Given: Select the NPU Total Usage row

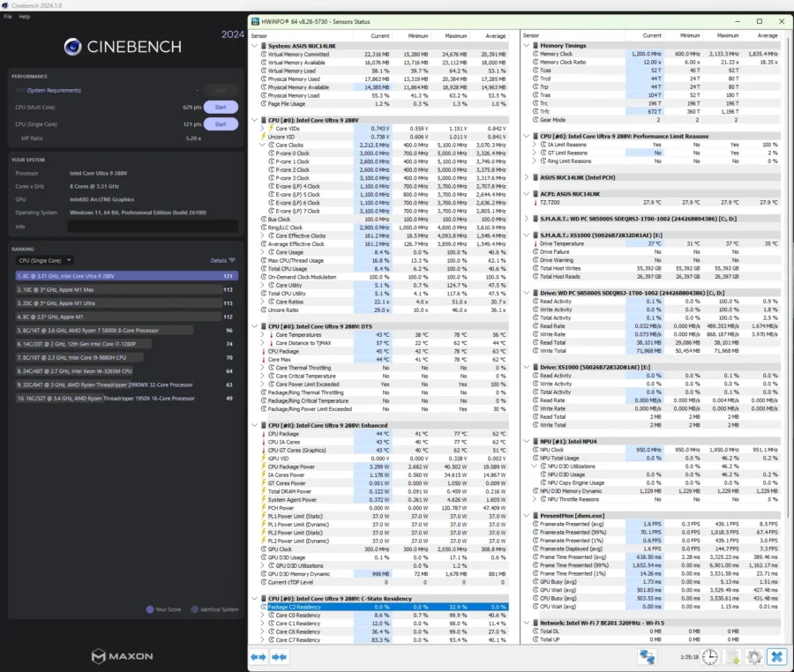Looking at the screenshot, I should (x=655, y=458).
